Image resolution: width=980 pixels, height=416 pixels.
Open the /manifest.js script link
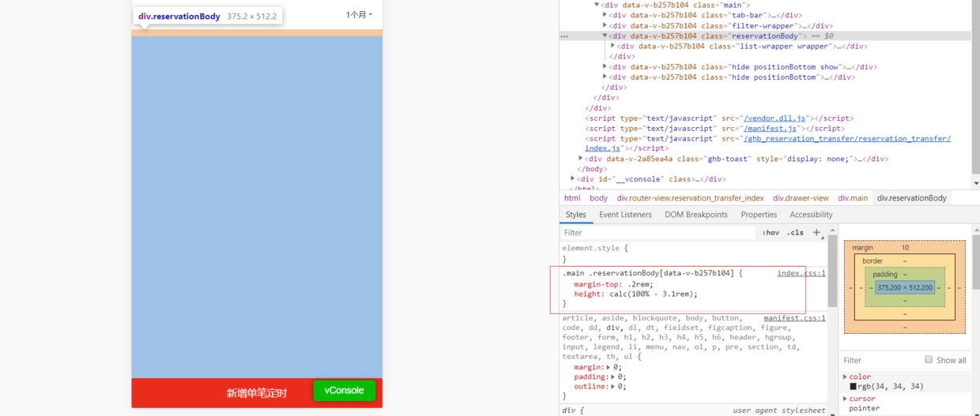771,129
